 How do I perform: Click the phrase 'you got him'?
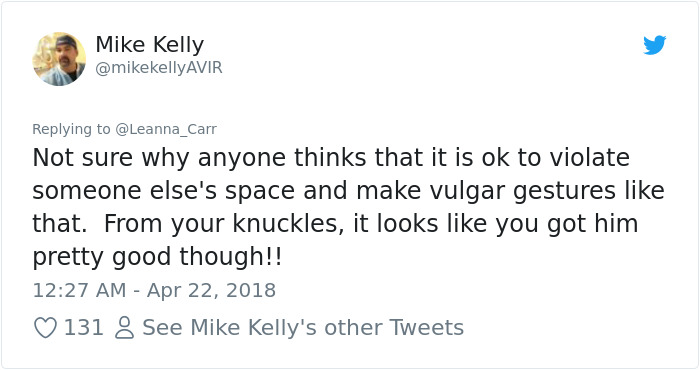[x=567, y=224]
